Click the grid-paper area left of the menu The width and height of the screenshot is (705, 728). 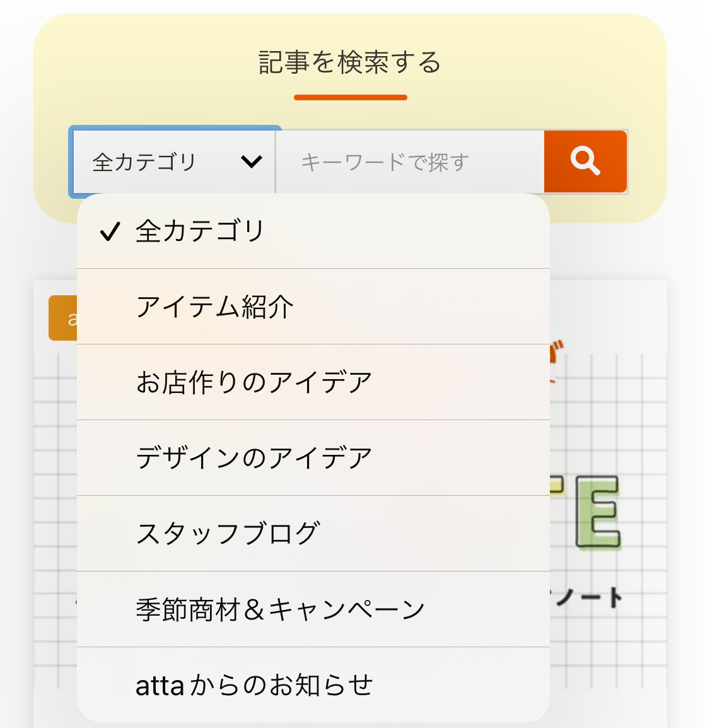point(55,511)
